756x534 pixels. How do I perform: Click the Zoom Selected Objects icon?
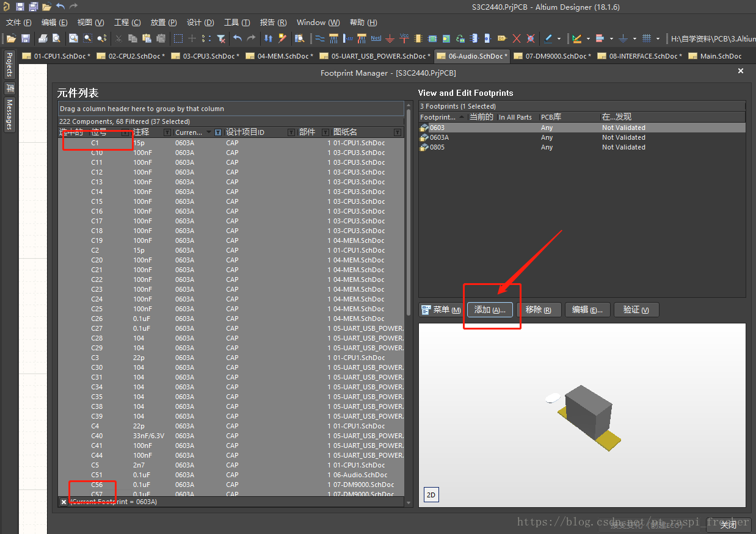101,38
